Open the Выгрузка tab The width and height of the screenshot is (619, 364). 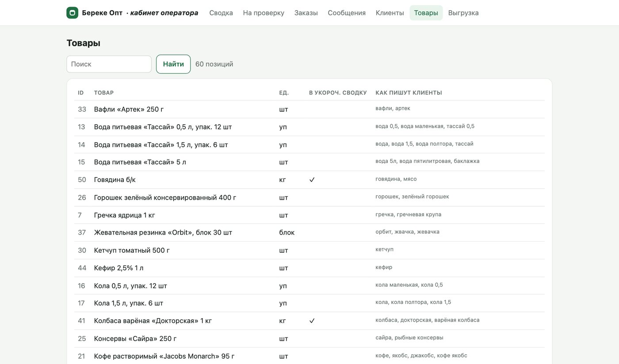pos(463,13)
